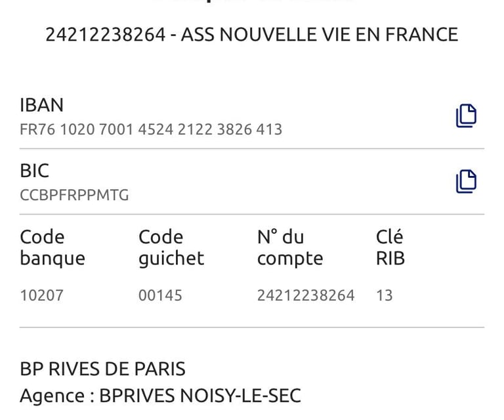This screenshot has height=420, width=504.
Task: Tap account number in the header title
Action: [105, 35]
